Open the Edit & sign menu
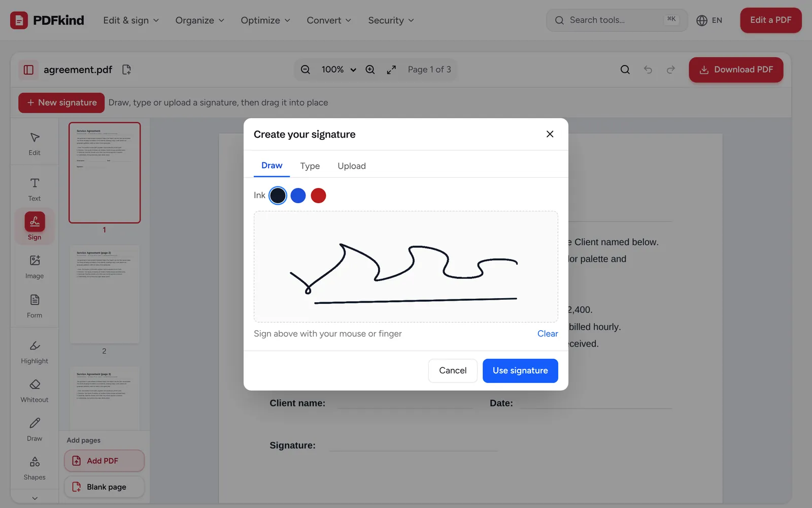This screenshot has width=812, height=508. click(x=131, y=20)
